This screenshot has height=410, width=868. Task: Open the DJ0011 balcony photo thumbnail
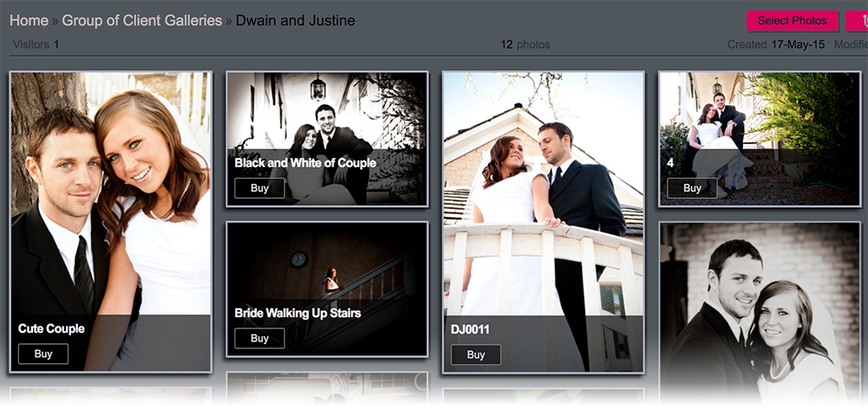[543, 222]
